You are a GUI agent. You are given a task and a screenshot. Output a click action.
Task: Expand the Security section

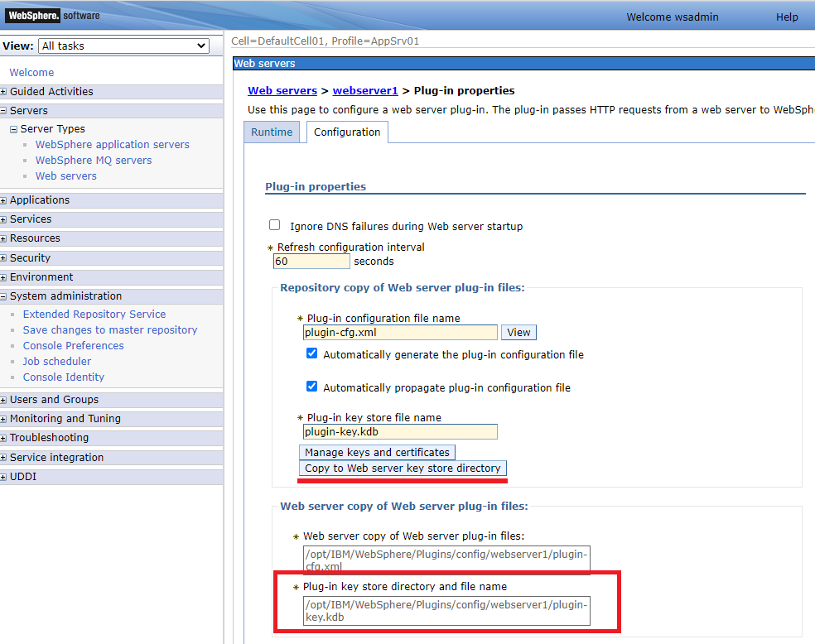click(x=3, y=258)
